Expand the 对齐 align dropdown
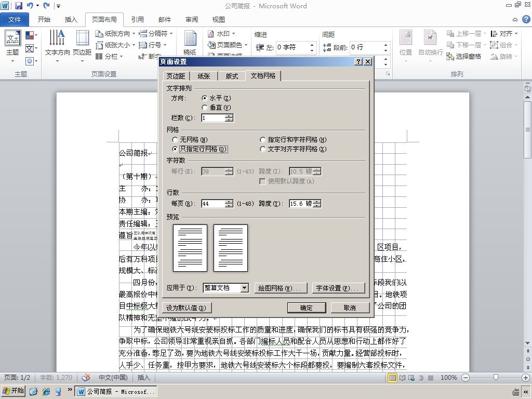Image resolution: width=532 pixels, height=399 pixels. click(x=516, y=34)
